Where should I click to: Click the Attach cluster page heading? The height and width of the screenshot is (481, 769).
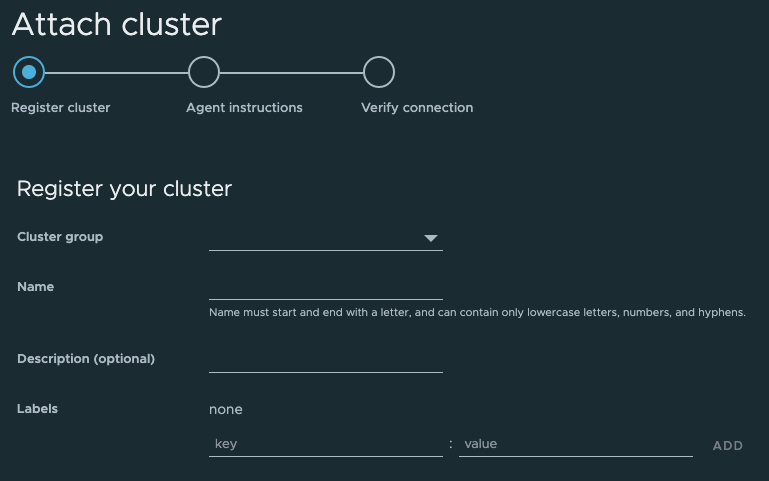coord(117,24)
